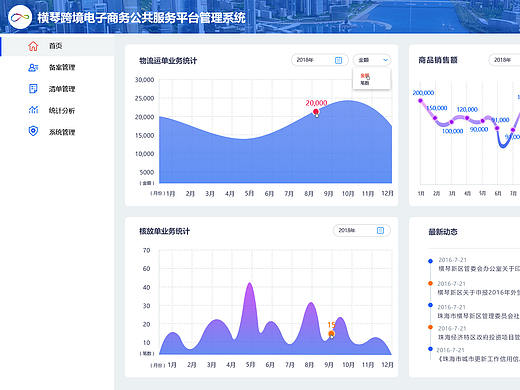This screenshot has width=520, height=390.
Task: Click orange dot beside second 2016-7-21 entry
Action: pyautogui.click(x=430, y=283)
